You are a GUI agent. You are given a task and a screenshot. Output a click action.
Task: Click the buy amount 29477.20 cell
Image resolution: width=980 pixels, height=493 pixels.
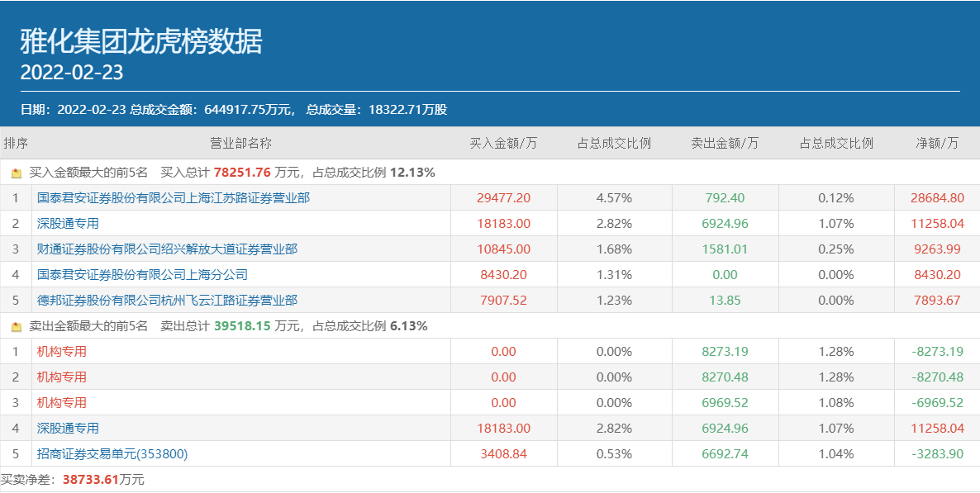[503, 198]
